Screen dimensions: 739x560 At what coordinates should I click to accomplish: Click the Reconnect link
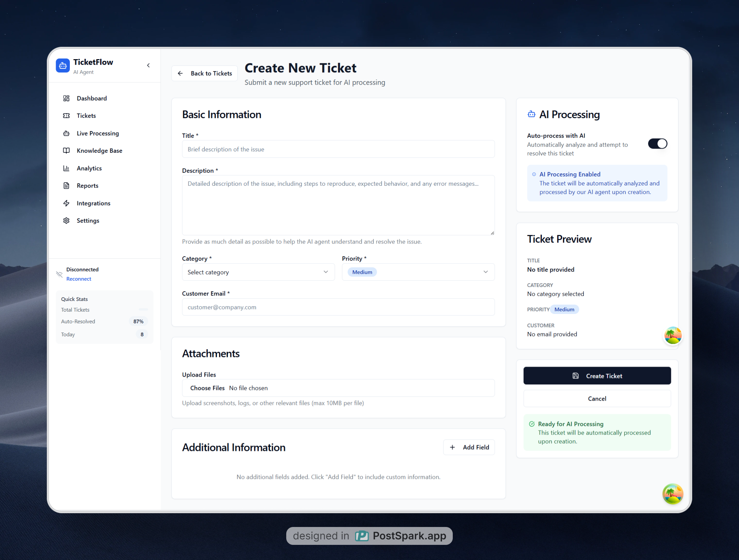78,279
